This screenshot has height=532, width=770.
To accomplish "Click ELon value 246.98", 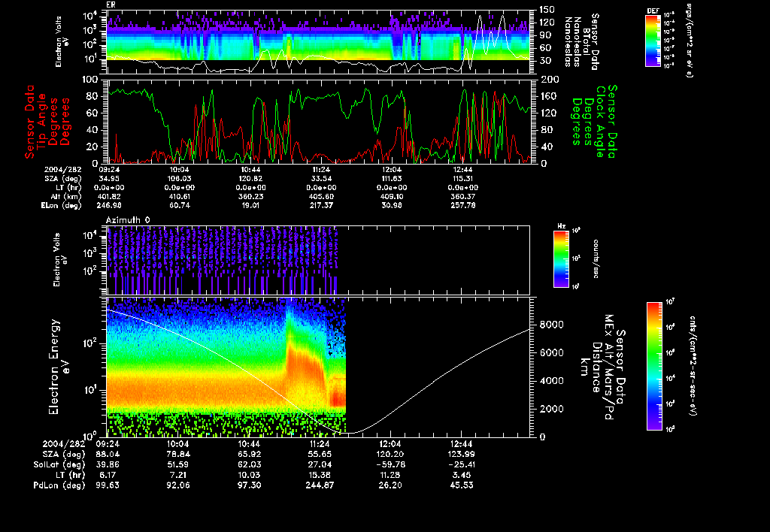I will [x=109, y=205].
